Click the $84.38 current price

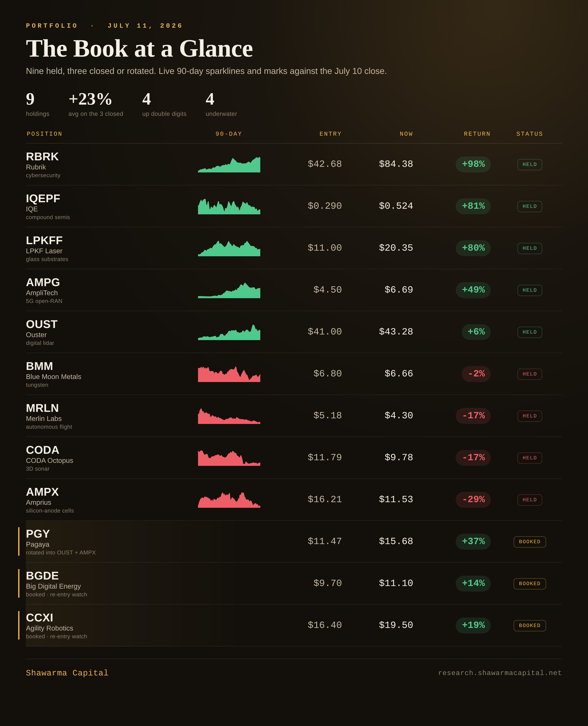pos(396,164)
